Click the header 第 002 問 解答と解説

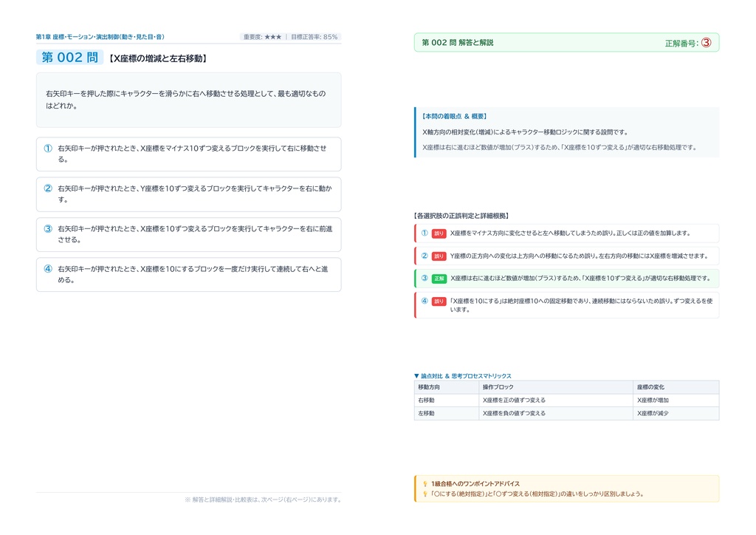tap(458, 42)
